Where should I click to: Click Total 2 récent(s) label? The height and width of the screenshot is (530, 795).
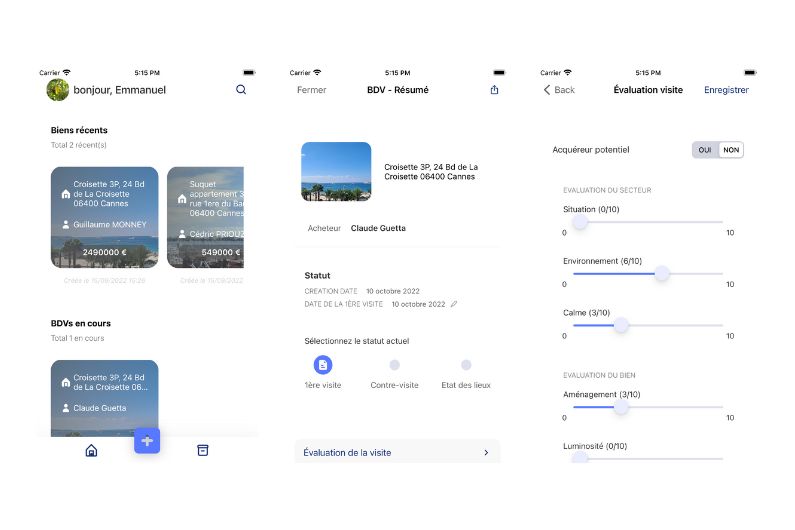coord(79,145)
